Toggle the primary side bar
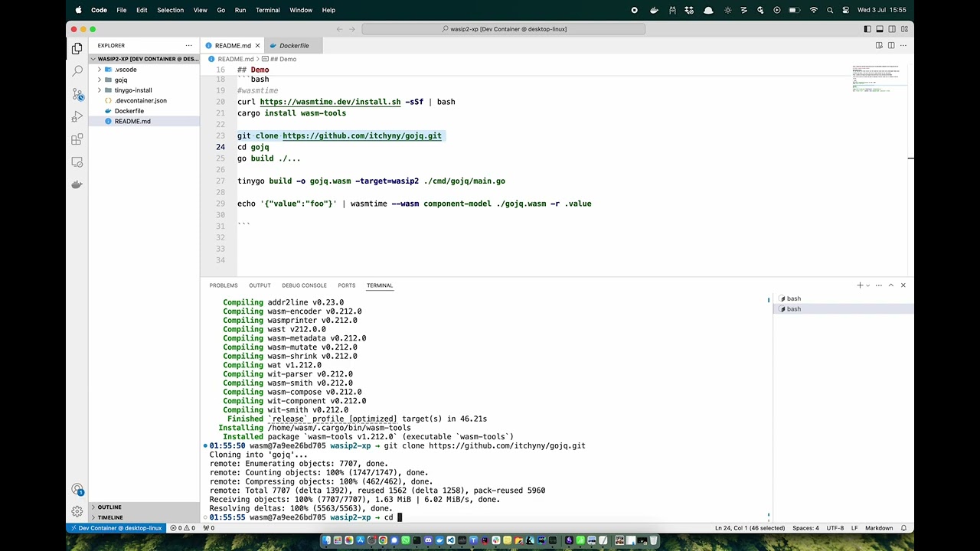The height and width of the screenshot is (551, 980). 867,29
